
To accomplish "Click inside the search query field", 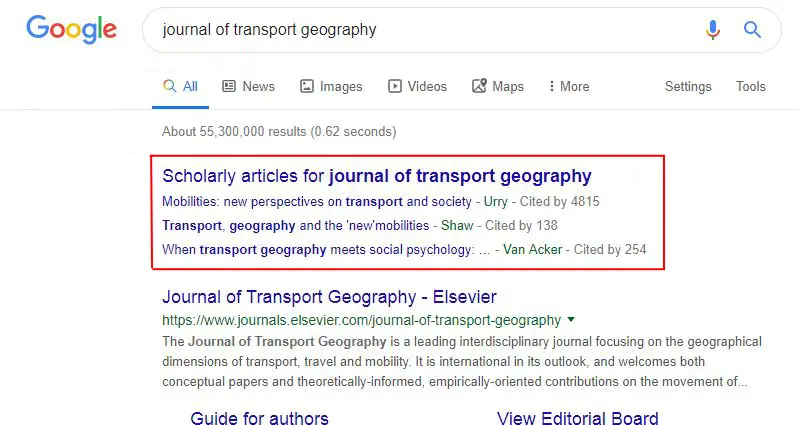I will 428,30.
